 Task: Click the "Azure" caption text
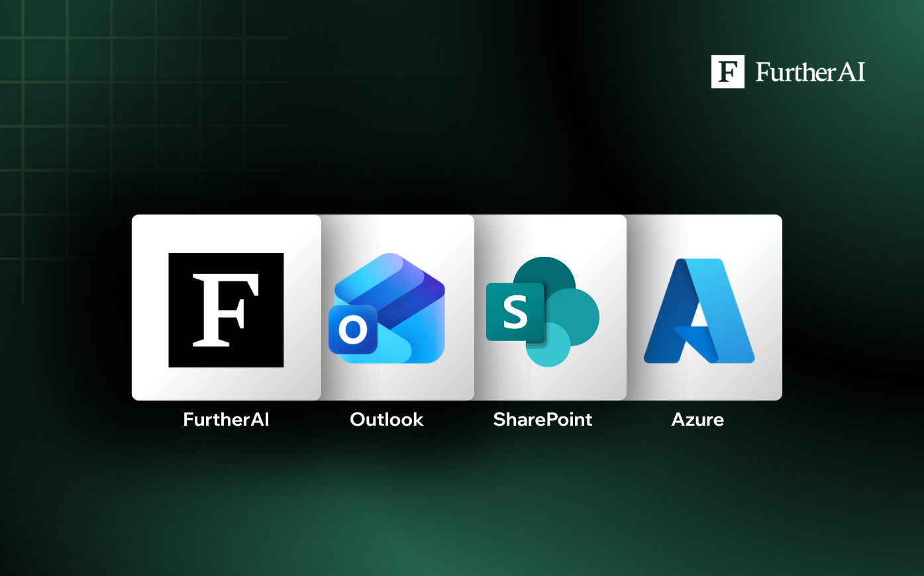point(697,419)
